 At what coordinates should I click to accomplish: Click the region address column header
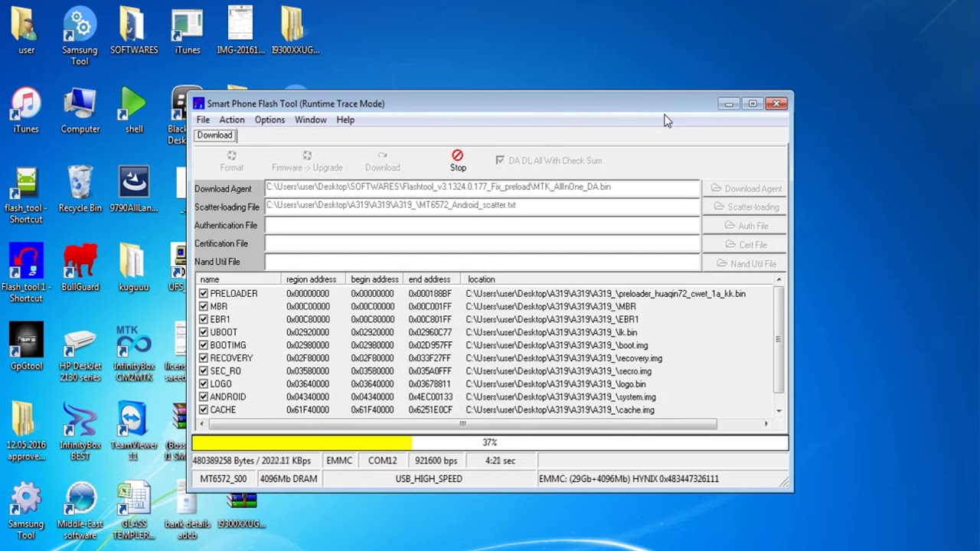(x=312, y=279)
